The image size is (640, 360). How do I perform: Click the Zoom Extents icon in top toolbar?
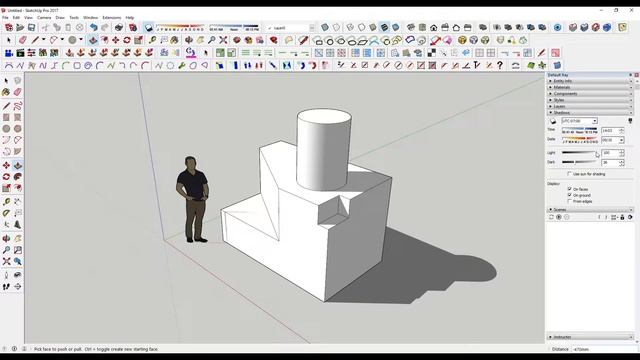223,40
